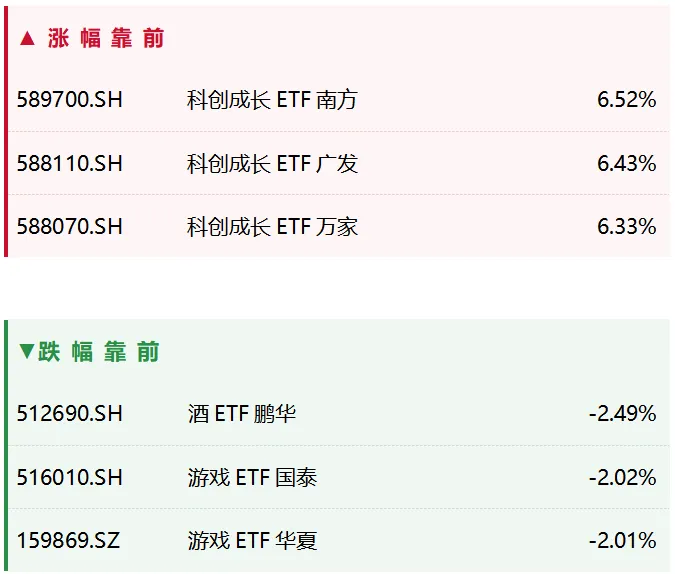Viewport: 675px width, 574px height.
Task: Open the fund code 589700.SH
Action: pyautogui.click(x=70, y=100)
